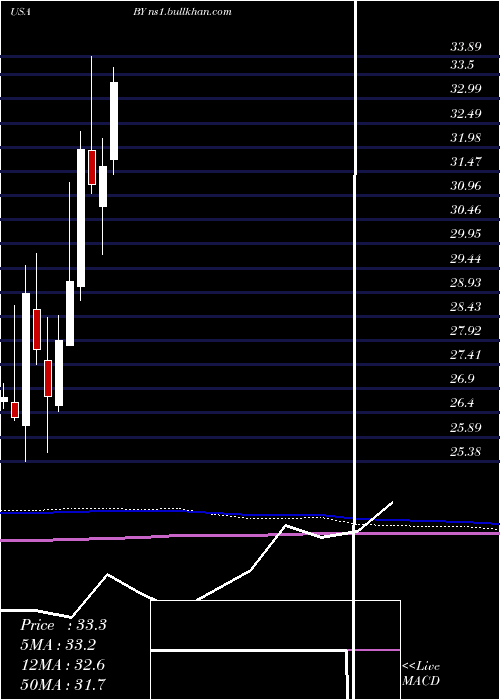Click the 26.9 price axis label
The height and width of the screenshot is (700, 500).
click(462, 379)
